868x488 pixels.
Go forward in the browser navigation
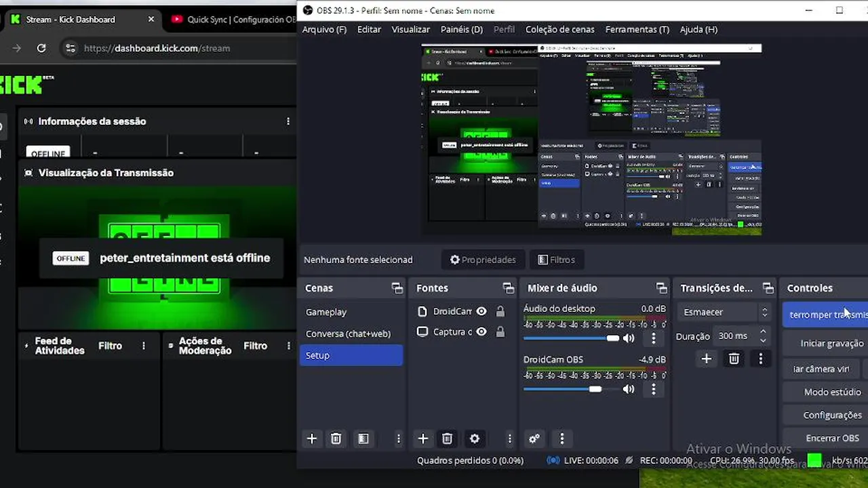pyautogui.click(x=17, y=48)
